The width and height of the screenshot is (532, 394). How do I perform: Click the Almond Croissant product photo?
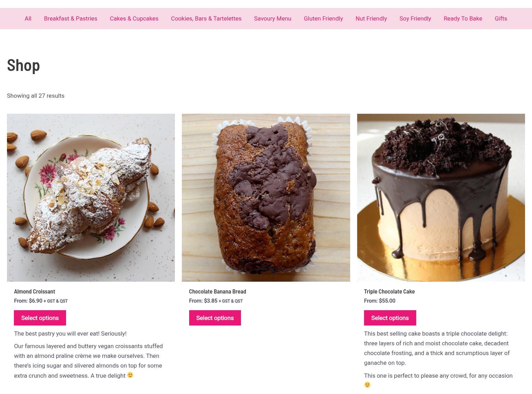(x=91, y=198)
